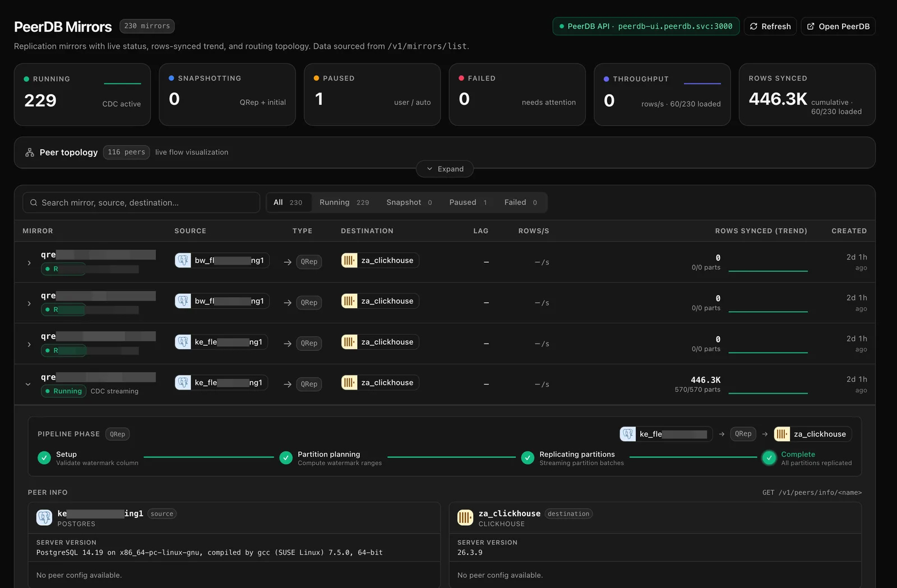Screen dimensions: 897x588
Task: Click ClickHouse icon in pipeline phase header
Action: [782, 434]
